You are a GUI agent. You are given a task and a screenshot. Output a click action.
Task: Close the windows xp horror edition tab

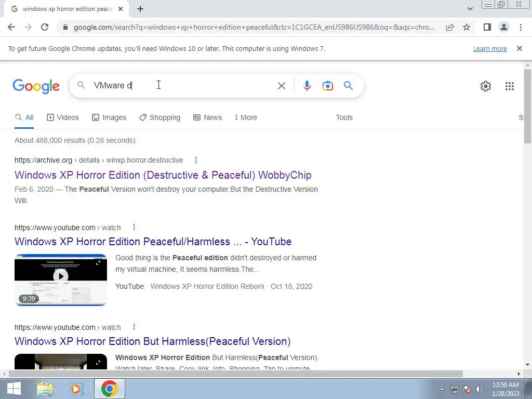121,9
